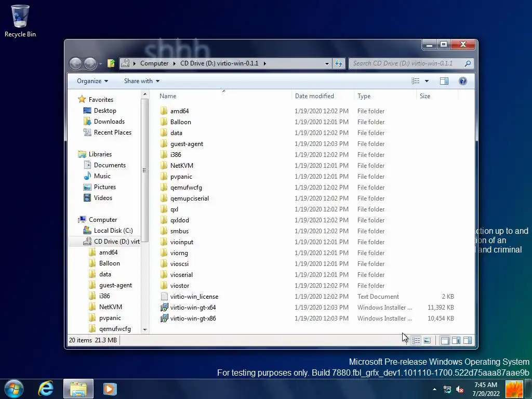
Task: Select the amd64 folder icon in file list
Action: (x=164, y=111)
